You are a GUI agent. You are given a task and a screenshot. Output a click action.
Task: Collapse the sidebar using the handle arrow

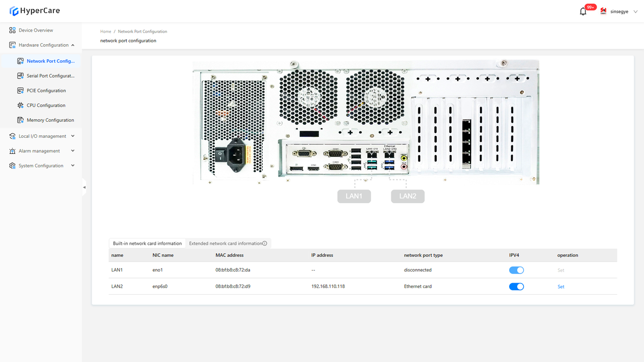pos(84,187)
